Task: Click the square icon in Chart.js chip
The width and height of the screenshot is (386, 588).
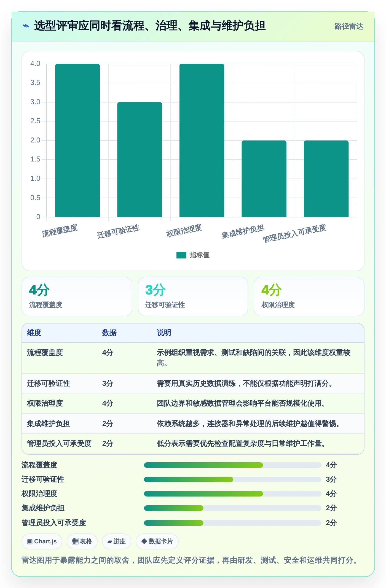Action: (30, 542)
